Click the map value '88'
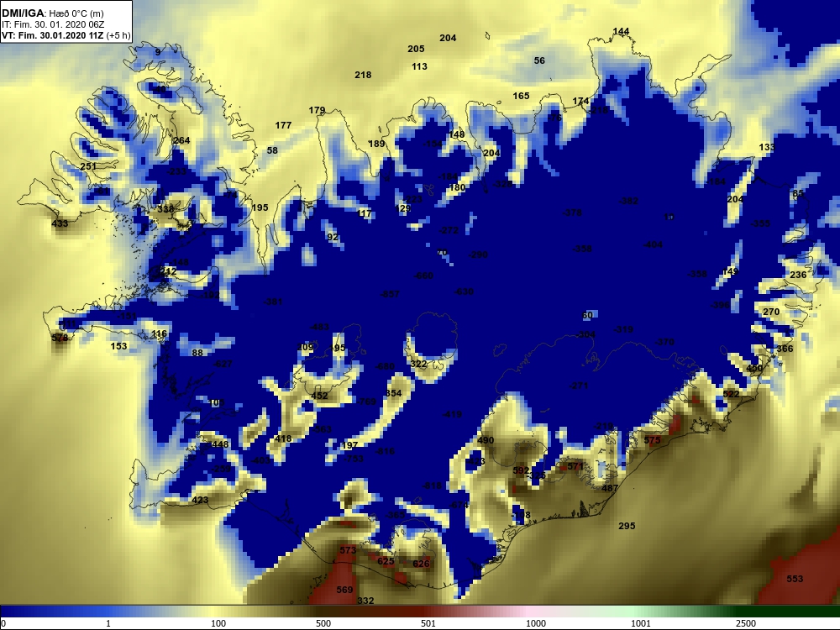Image resolution: width=840 pixels, height=630 pixels. (x=197, y=353)
